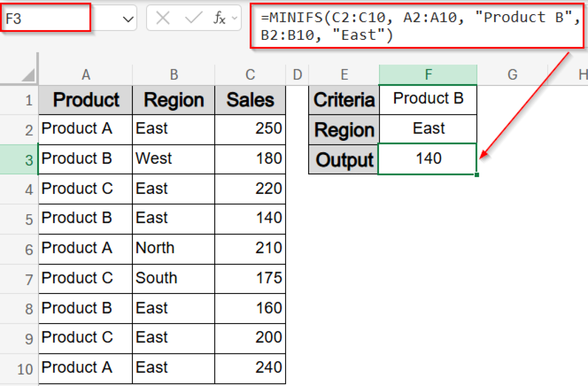Select the East region criteria cell

coord(428,129)
